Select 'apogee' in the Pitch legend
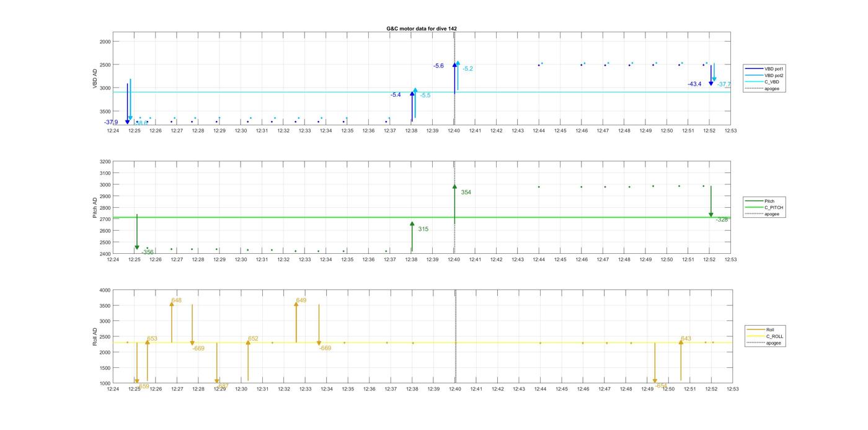Image resolution: width=868 pixels, height=430 pixels. pyautogui.click(x=763, y=214)
